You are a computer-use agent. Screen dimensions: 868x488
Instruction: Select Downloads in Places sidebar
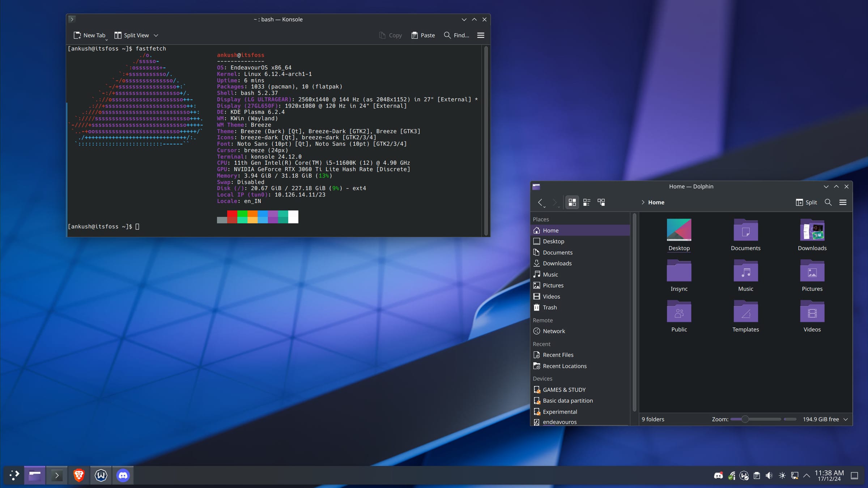click(x=557, y=263)
